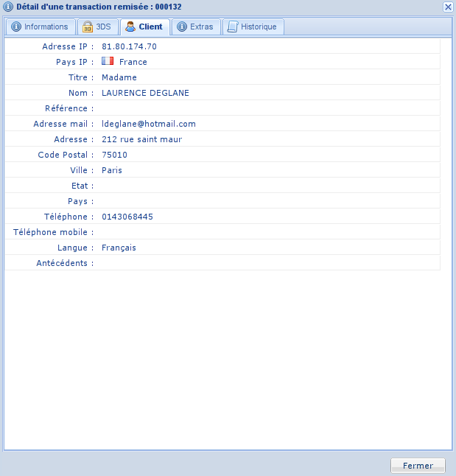The height and width of the screenshot is (476, 456).
Task: Select the IP address value 81.80.174.70
Action: click(129, 46)
